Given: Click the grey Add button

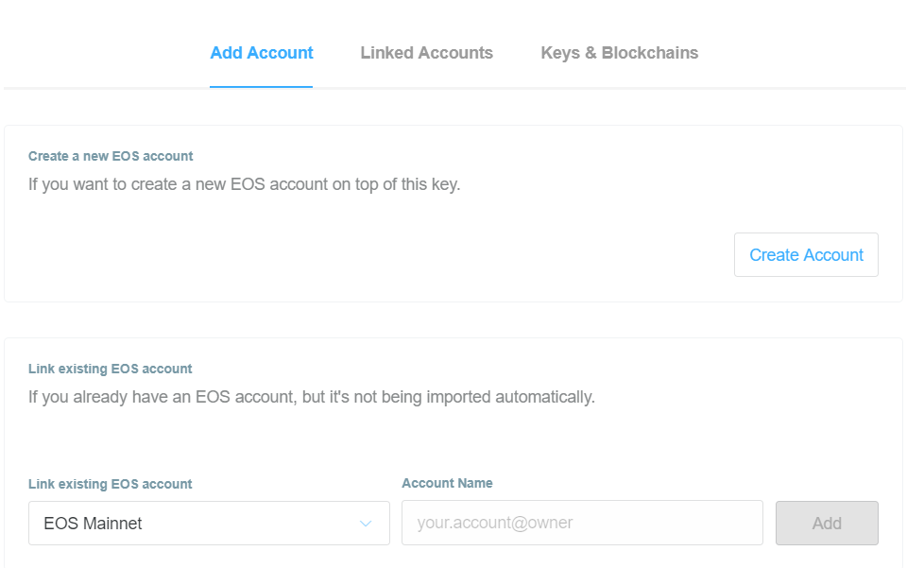Looking at the screenshot, I should click(x=827, y=524).
